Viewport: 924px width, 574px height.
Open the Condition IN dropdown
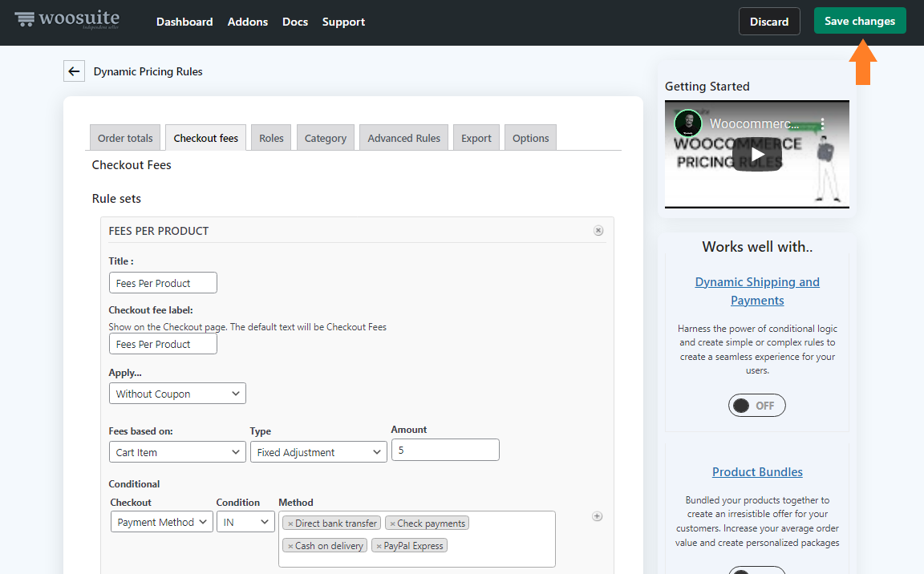point(245,522)
